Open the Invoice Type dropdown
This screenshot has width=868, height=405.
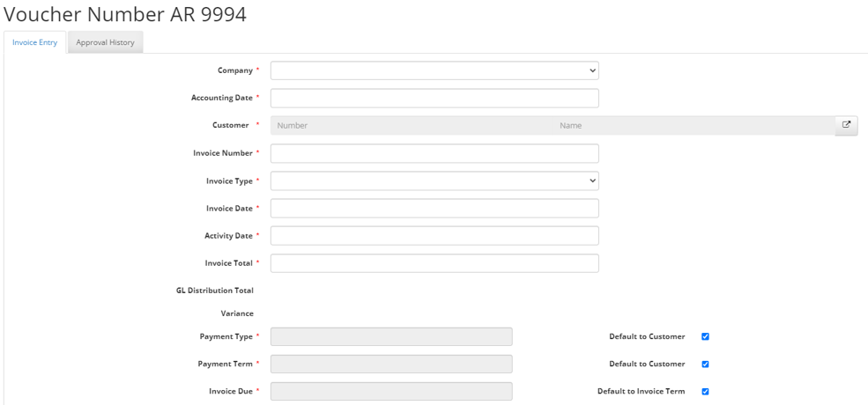click(434, 180)
